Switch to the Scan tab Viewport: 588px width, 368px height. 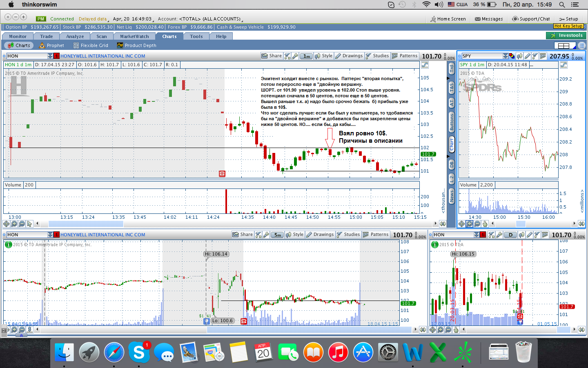click(x=102, y=36)
